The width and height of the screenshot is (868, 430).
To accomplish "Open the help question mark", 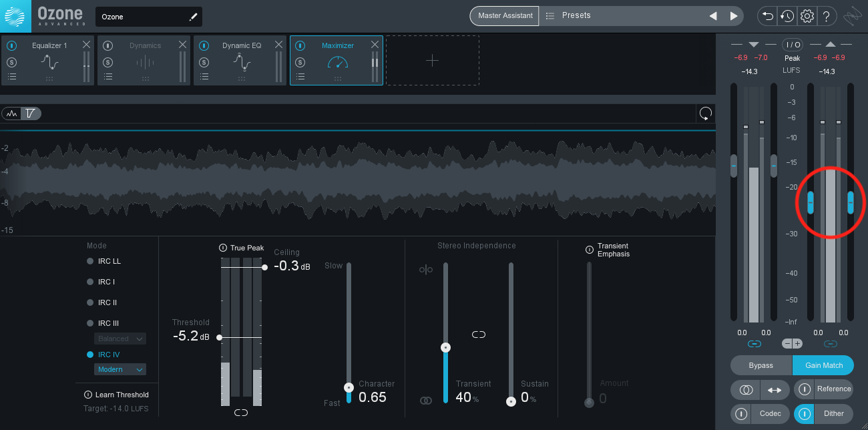I will click(x=826, y=16).
